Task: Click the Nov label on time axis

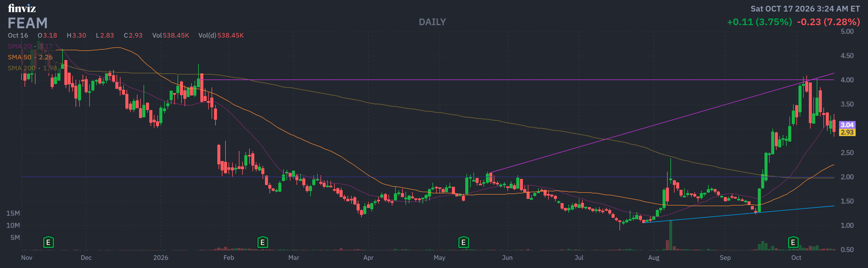Action: pyautogui.click(x=27, y=258)
